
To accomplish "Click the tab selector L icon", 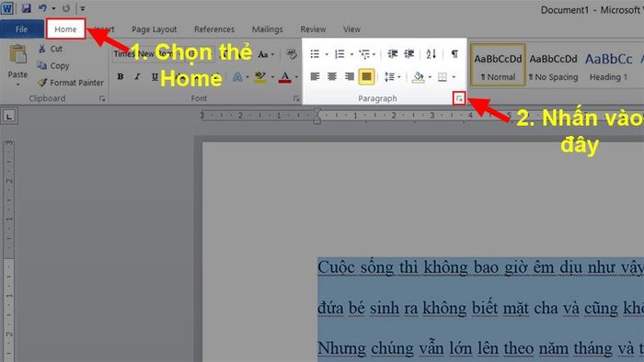I will tap(9, 117).
